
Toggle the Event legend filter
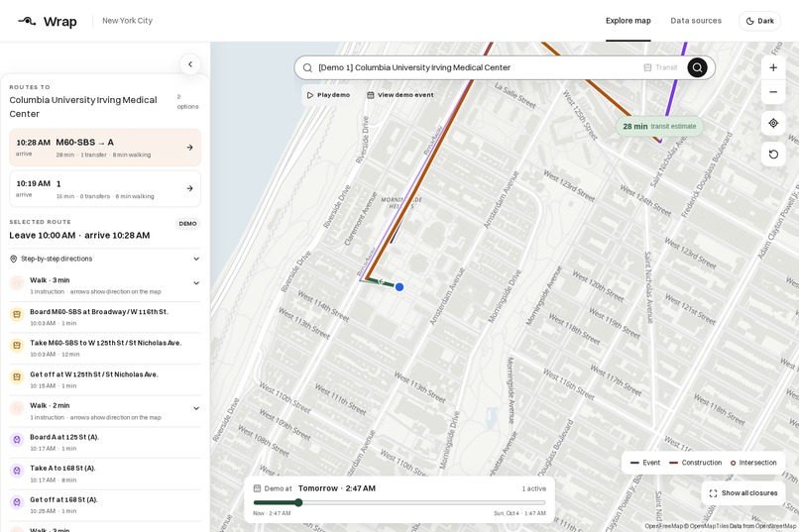tap(645, 463)
